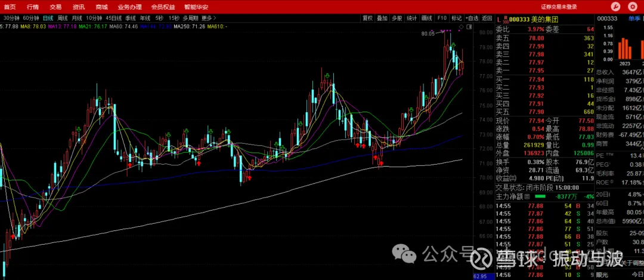Toggle the side panel layout icon
The height and width of the screenshot is (280, 644).
pyautogui.click(x=468, y=27)
